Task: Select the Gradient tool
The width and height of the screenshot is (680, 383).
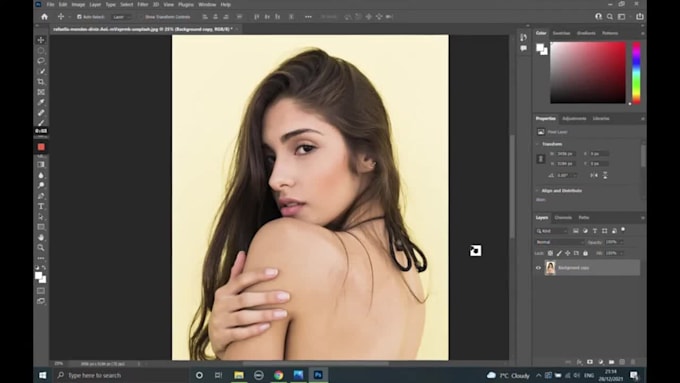Action: (41, 165)
